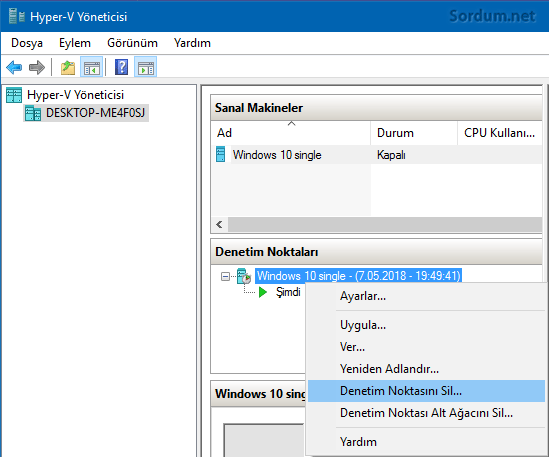549x457 pixels.
Task: Select DESKTOP-ME4F0SJ in the tree
Action: (x=95, y=113)
